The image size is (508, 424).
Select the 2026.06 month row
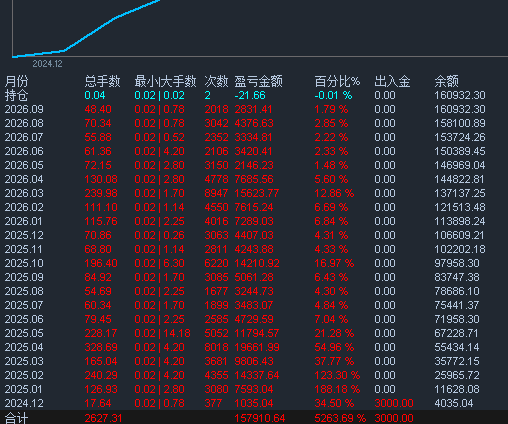24,152
